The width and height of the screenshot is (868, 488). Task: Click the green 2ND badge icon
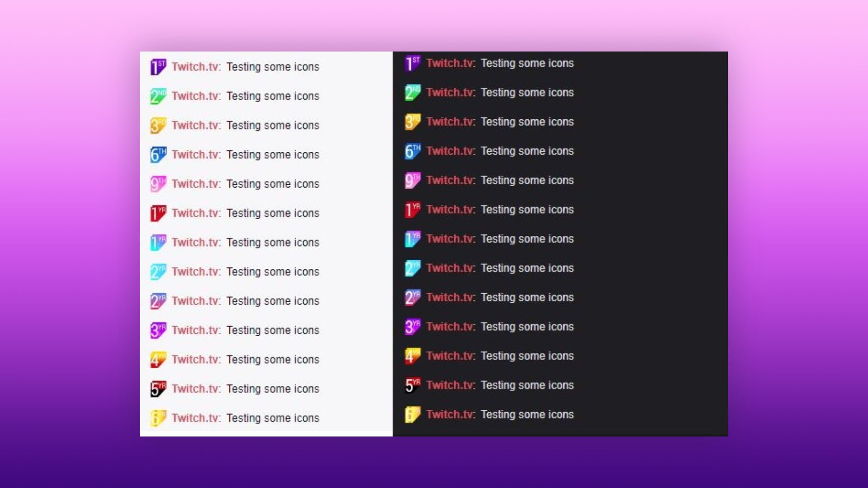click(158, 96)
